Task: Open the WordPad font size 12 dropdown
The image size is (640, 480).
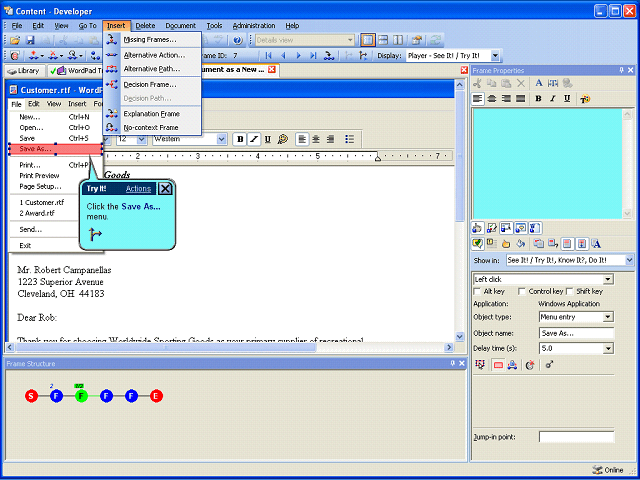Action: pyautogui.click(x=142, y=140)
